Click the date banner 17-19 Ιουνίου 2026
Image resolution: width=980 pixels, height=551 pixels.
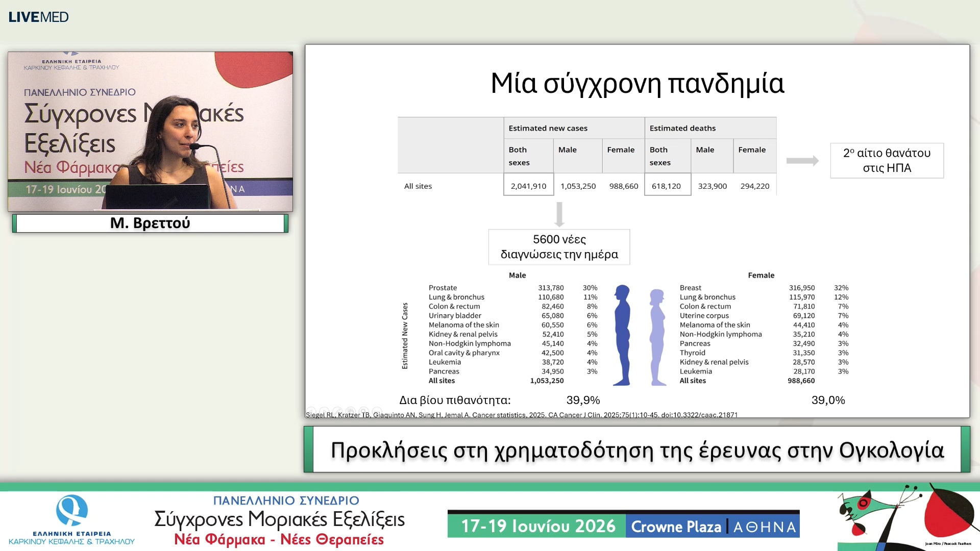coord(537,526)
